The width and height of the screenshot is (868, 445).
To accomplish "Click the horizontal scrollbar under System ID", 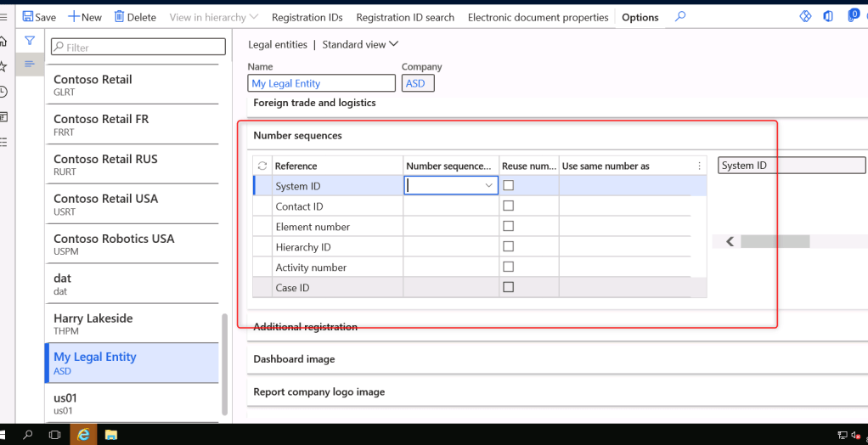I will (x=775, y=242).
